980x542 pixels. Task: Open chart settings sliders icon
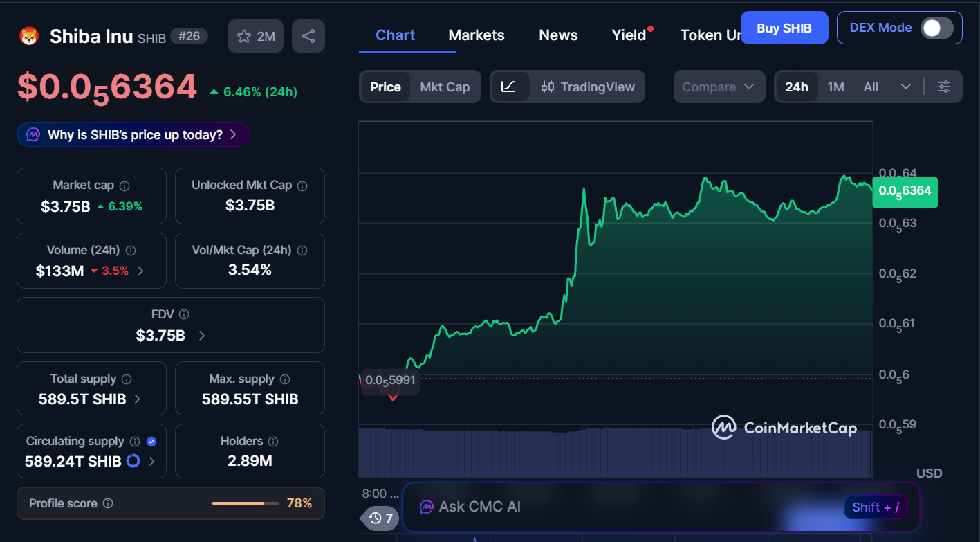pyautogui.click(x=943, y=87)
